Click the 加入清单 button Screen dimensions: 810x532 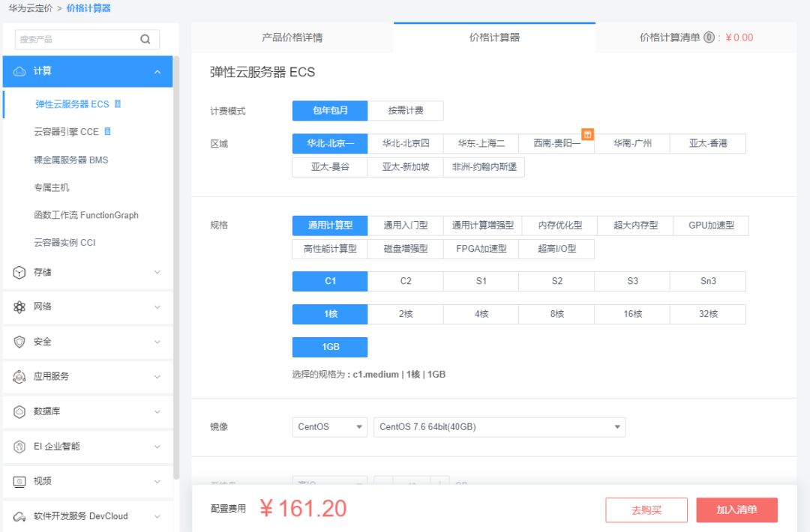(x=736, y=510)
